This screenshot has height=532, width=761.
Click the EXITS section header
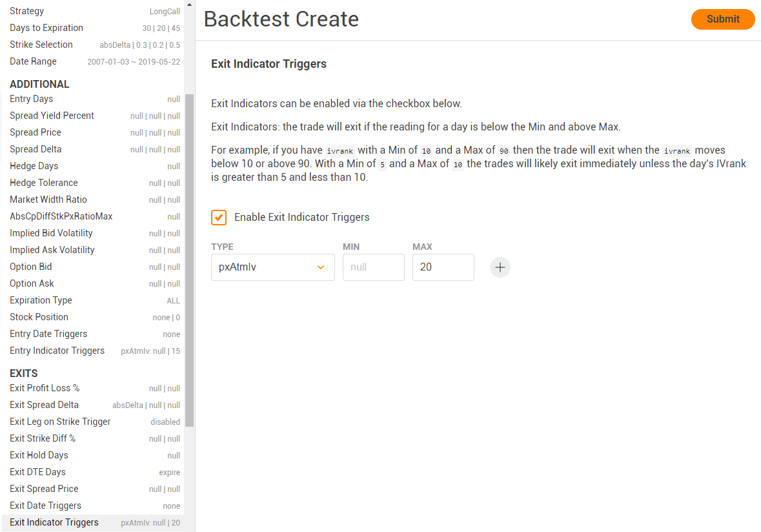tap(24, 374)
